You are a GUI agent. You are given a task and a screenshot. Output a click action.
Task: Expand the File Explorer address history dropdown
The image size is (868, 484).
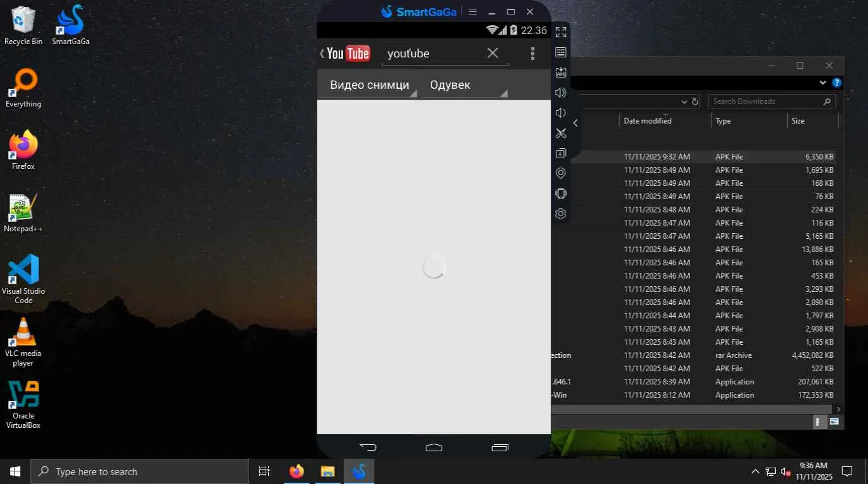pos(684,101)
